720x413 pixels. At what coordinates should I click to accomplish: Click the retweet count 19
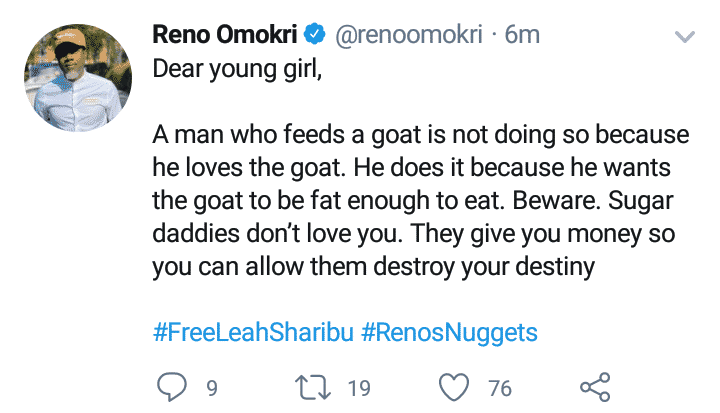click(359, 387)
